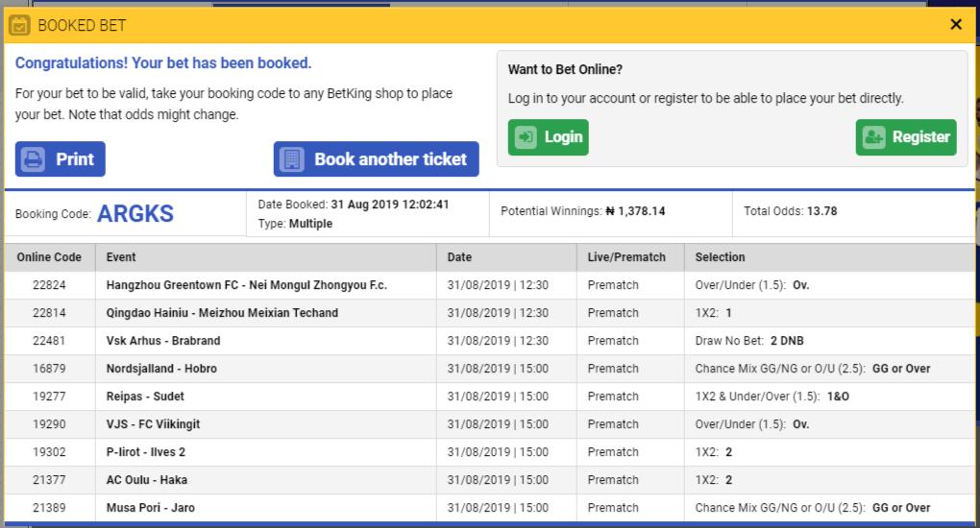Click the Event column header
The height and width of the screenshot is (528, 980).
(x=121, y=257)
